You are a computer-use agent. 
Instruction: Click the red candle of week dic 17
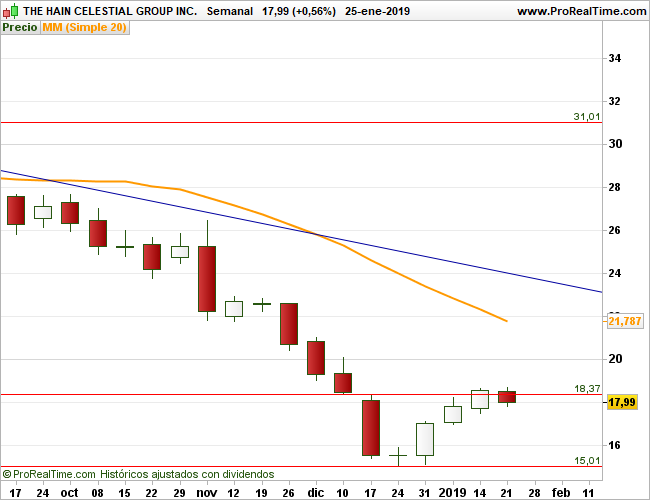(x=371, y=427)
